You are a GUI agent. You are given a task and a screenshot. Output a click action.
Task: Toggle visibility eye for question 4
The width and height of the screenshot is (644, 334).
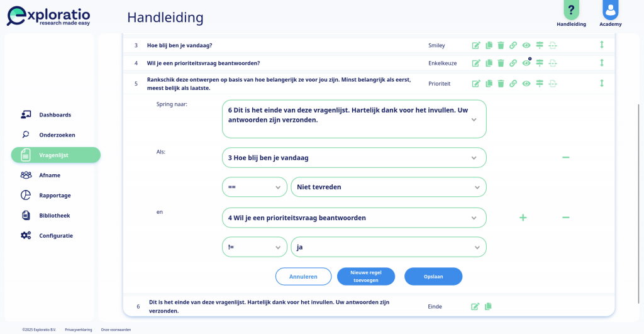click(x=526, y=63)
